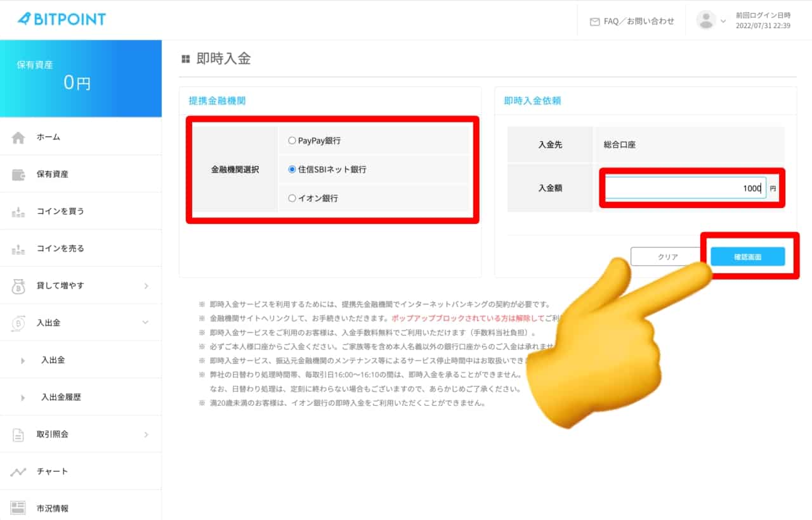
Task: Click the BITPOINT logo
Action: tap(62, 20)
